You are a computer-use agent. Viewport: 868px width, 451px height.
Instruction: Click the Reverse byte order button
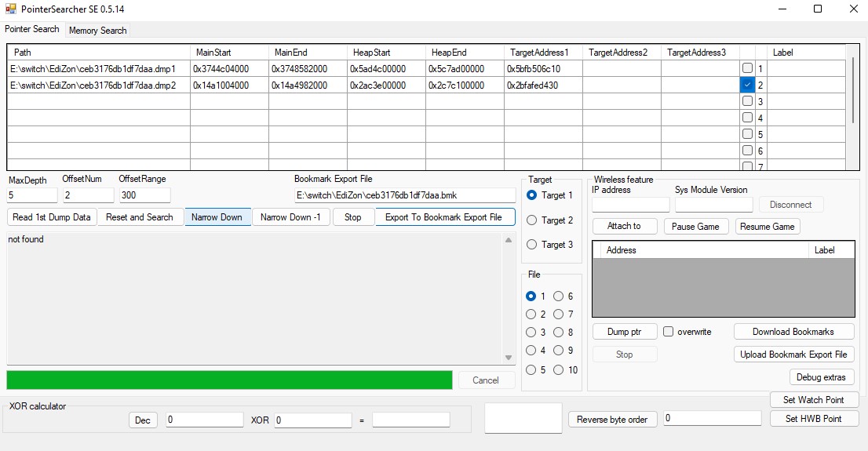point(612,420)
